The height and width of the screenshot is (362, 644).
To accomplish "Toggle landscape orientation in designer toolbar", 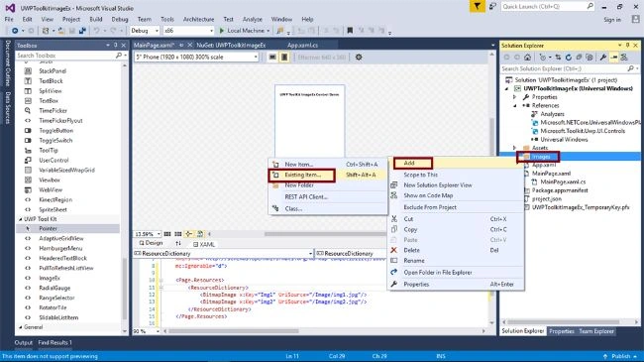I will click(x=272, y=58).
